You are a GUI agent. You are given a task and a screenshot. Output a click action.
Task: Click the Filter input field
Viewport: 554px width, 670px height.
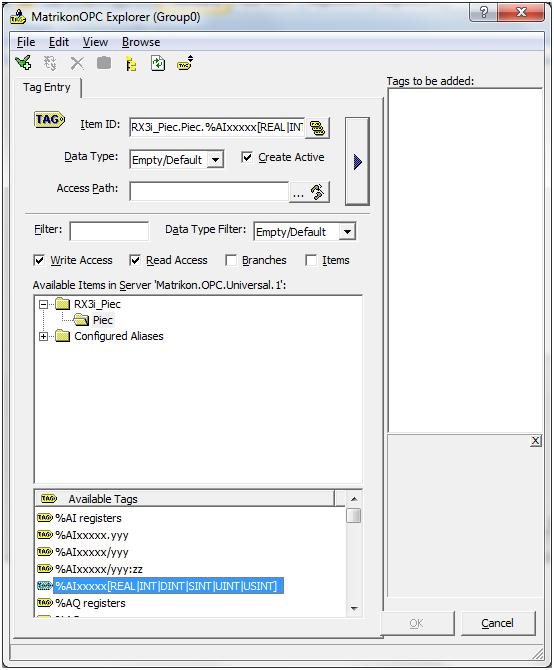[x=109, y=231]
